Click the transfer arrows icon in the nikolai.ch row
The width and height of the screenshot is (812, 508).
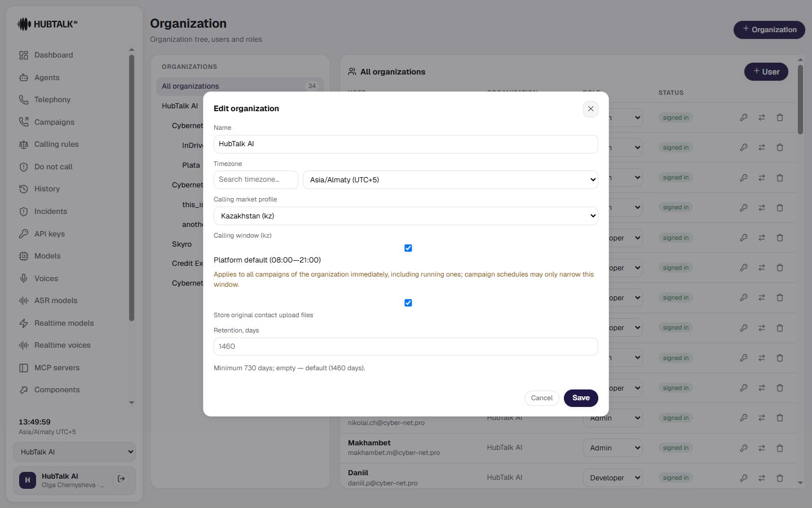pyautogui.click(x=762, y=418)
